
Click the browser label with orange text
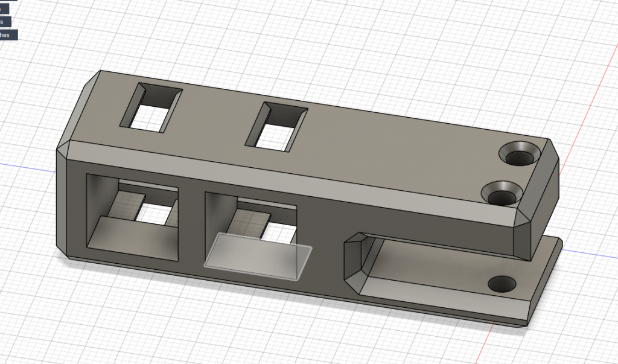4,9
